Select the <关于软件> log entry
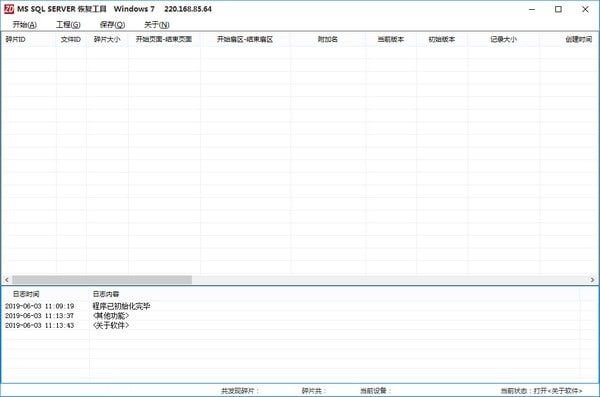 pos(111,325)
